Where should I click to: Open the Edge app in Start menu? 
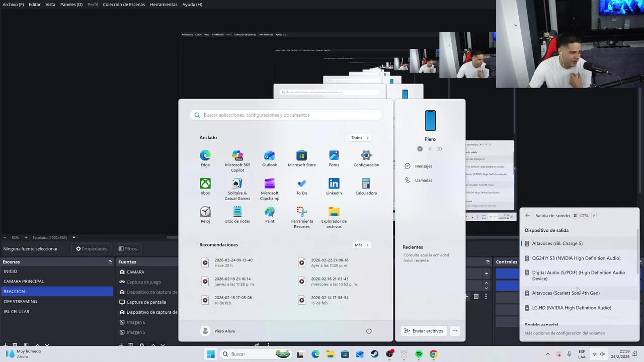[205, 158]
